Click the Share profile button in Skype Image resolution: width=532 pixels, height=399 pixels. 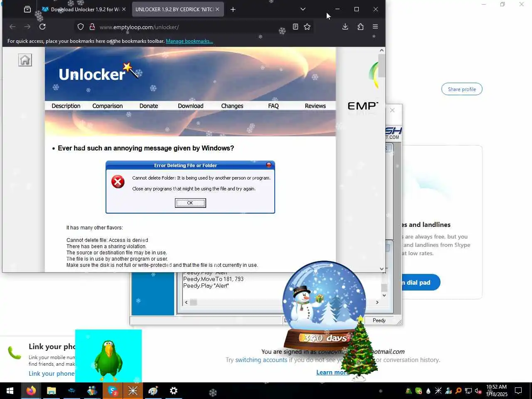(462, 89)
